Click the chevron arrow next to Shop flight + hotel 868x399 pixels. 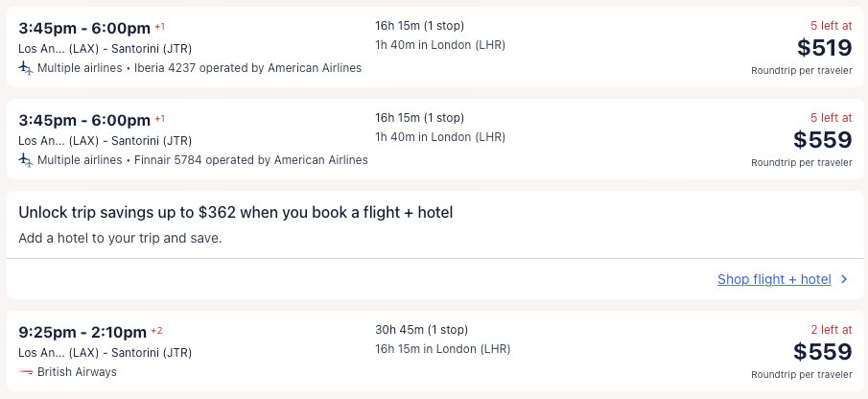[x=844, y=279]
